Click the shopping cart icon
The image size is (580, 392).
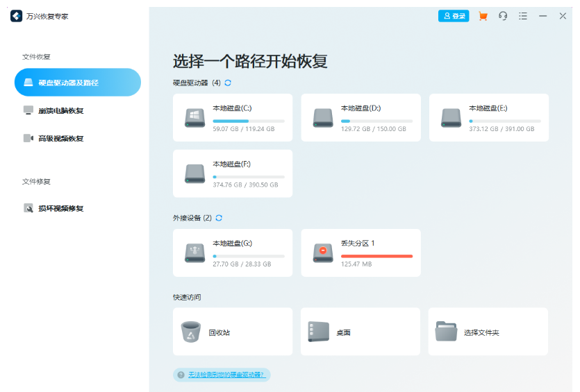483,16
